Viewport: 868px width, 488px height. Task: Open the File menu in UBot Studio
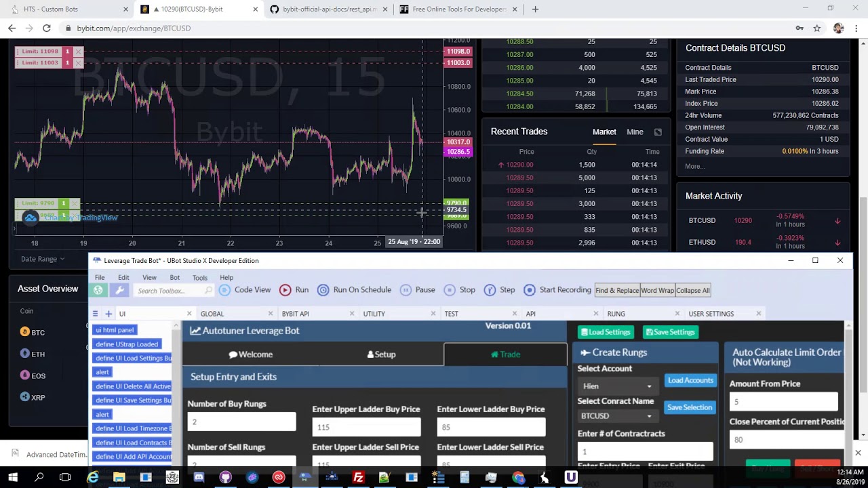pyautogui.click(x=100, y=277)
